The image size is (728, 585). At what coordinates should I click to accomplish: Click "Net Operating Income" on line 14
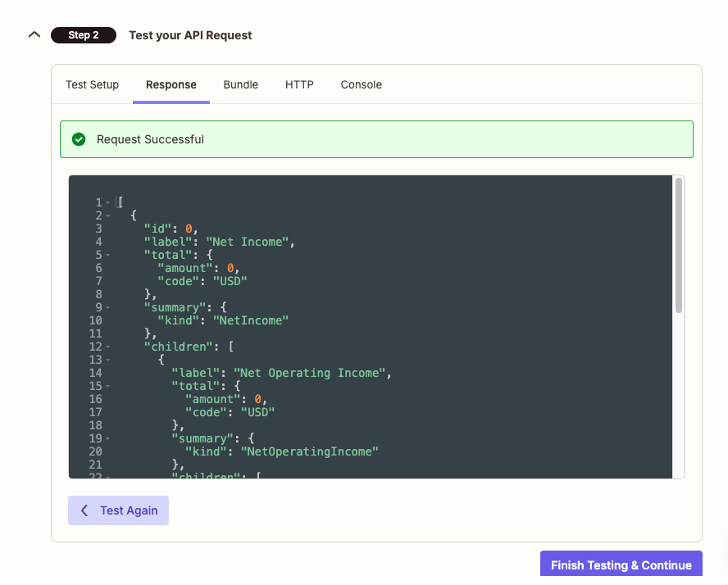click(x=310, y=373)
